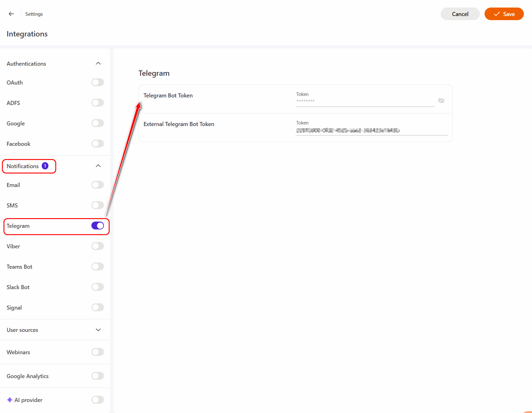Enable the Email notifications toggle
Screen dimensions: 532x413
98,185
